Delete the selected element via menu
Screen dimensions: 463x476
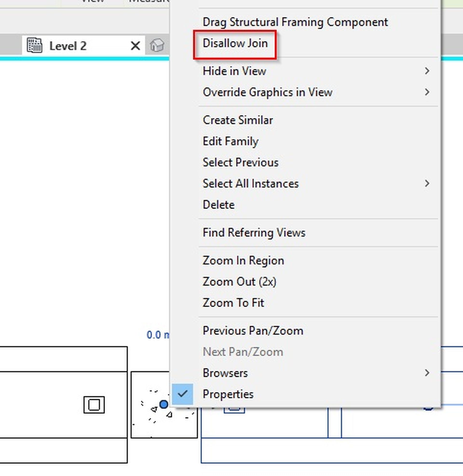coord(218,205)
